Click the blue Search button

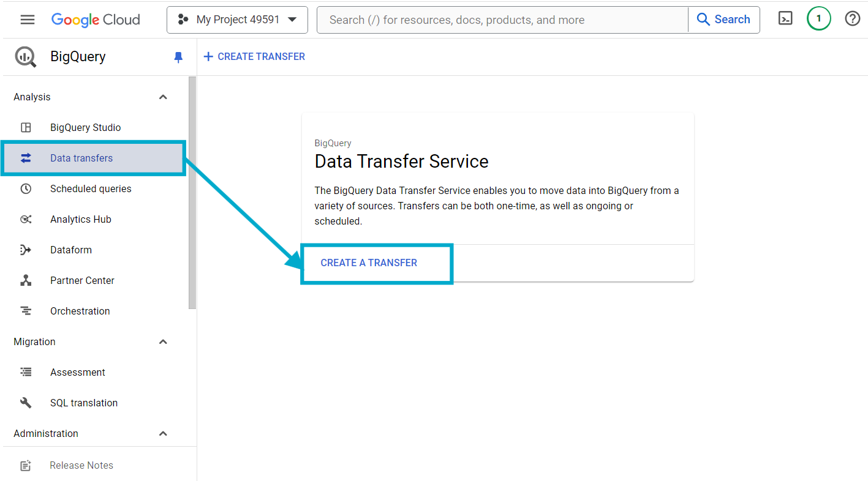724,20
